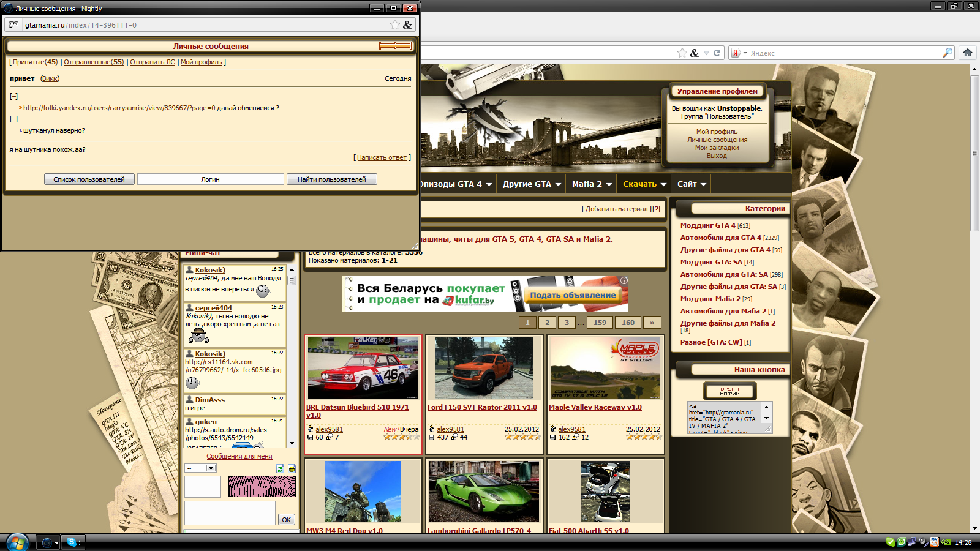980x551 pixels.
Task: Collapse the second message with the [-] toggle
Action: 13,119
